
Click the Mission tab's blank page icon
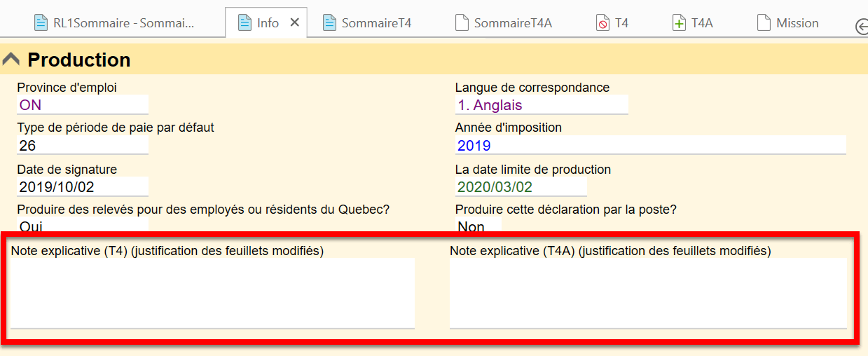(x=764, y=22)
